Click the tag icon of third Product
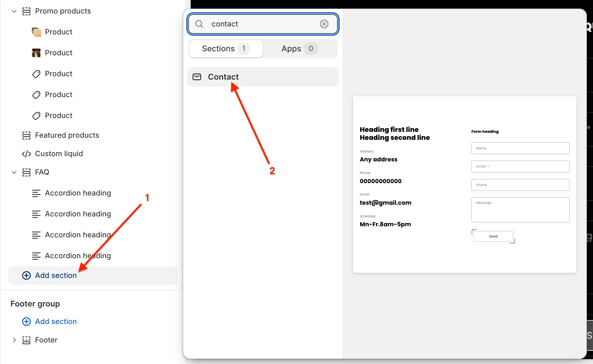 pos(36,74)
